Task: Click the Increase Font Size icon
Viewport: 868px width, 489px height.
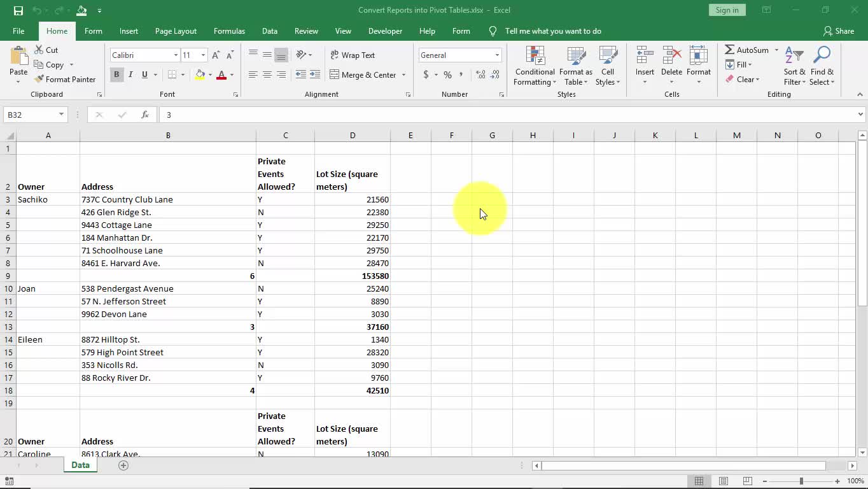Action: (217, 55)
